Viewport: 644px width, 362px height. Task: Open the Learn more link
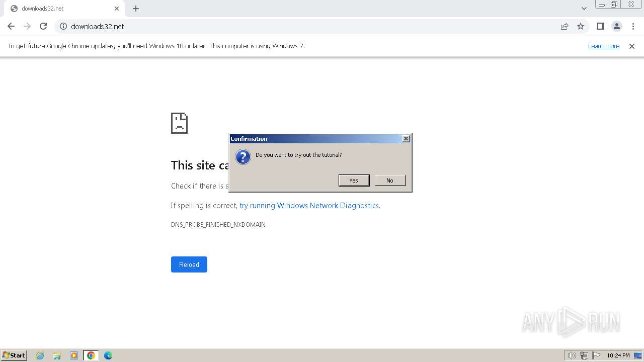click(604, 46)
